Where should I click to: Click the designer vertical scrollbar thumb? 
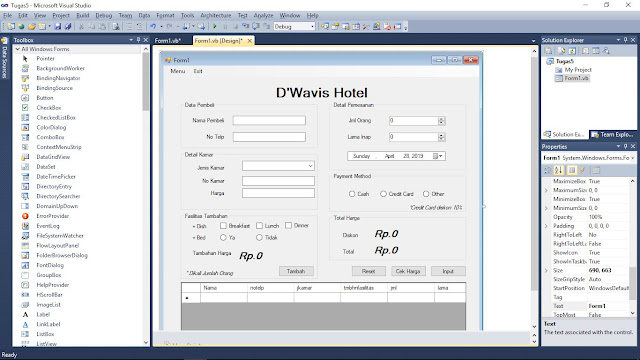534,173
